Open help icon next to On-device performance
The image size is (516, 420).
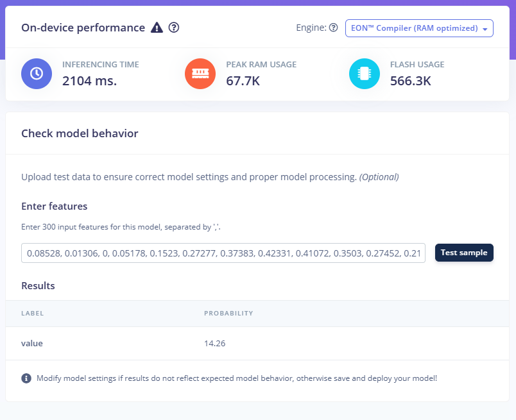[x=174, y=28]
